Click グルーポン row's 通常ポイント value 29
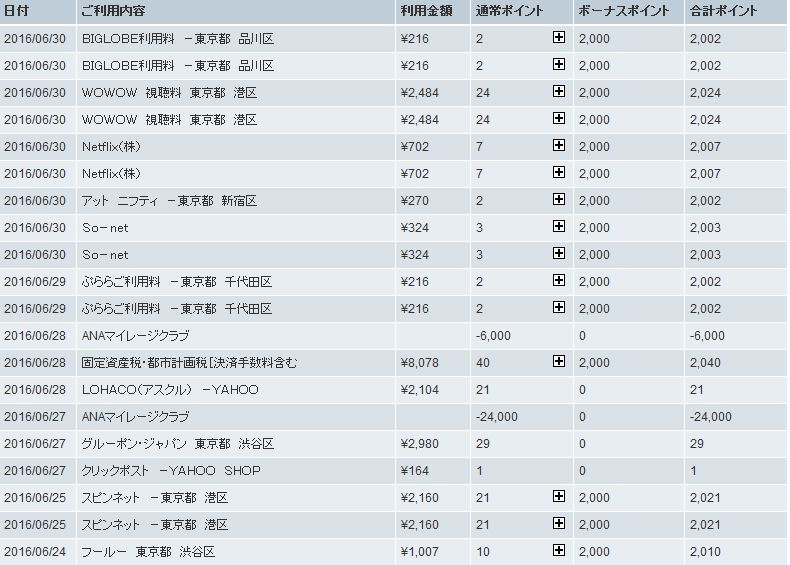Screen dimensions: 790x565 483,444
